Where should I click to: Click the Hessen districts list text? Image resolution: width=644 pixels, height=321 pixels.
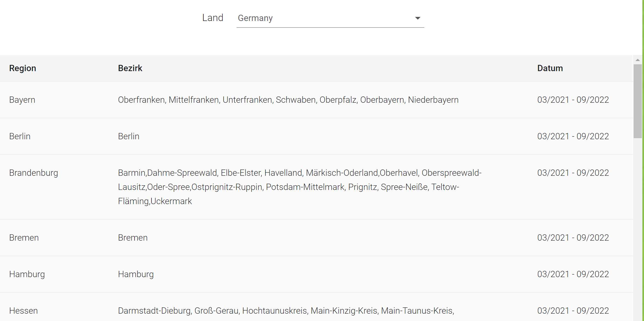[x=286, y=311]
